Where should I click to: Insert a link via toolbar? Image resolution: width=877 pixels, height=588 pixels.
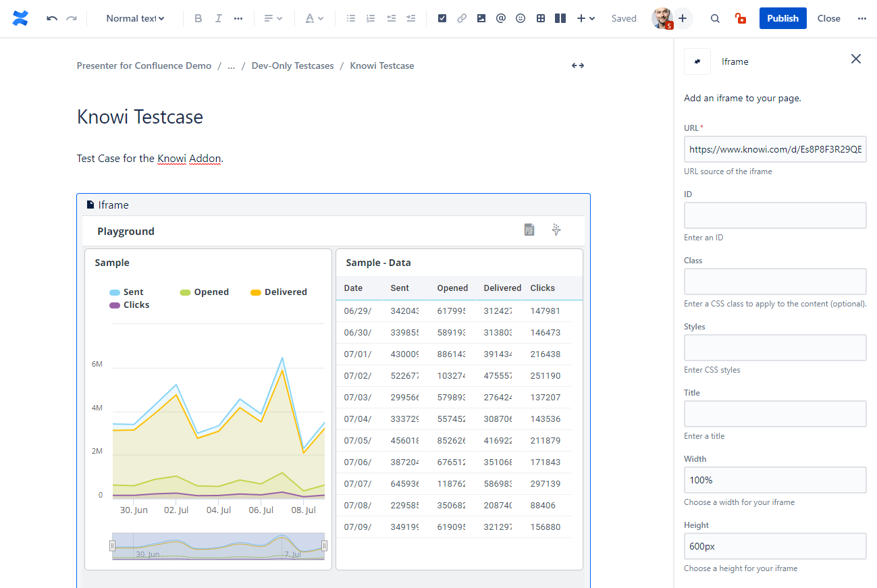(x=462, y=18)
